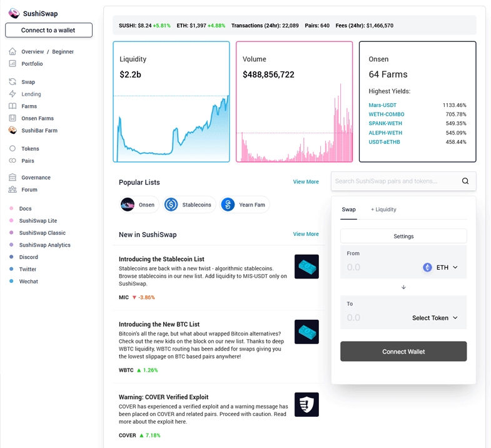Viewport: 491px width, 448px height.
Task: Open New BTC List article thumbnail
Action: click(x=306, y=332)
